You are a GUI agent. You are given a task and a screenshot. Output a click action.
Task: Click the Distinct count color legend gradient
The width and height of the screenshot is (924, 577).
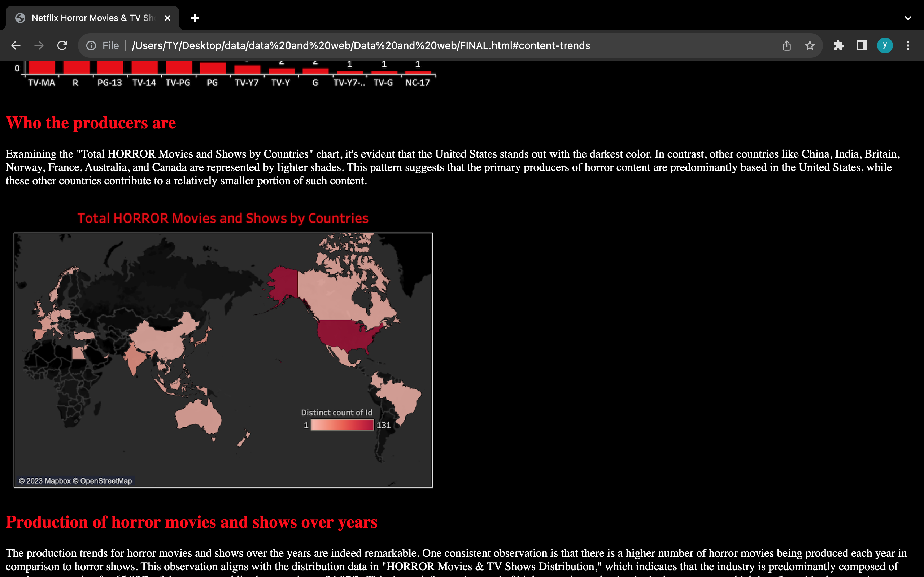tap(342, 425)
